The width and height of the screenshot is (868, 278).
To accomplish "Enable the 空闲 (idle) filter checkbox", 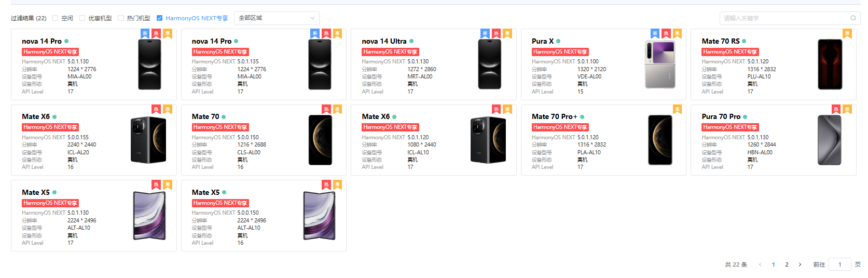I will tap(56, 18).
